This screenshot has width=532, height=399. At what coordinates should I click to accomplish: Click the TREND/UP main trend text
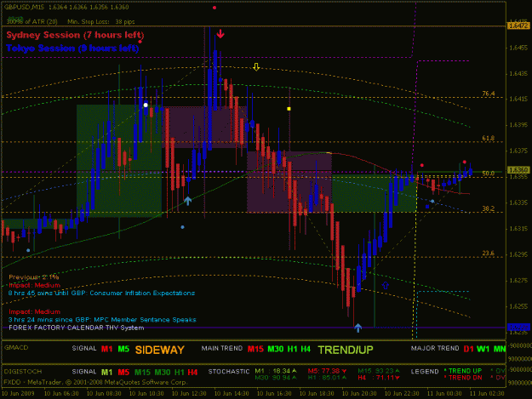[x=346, y=350]
